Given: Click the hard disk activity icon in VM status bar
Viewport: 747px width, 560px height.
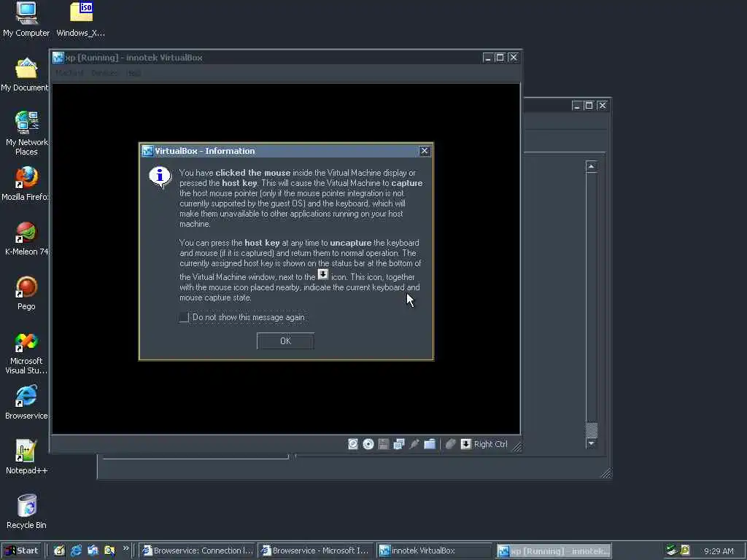Looking at the screenshot, I should click(x=352, y=444).
